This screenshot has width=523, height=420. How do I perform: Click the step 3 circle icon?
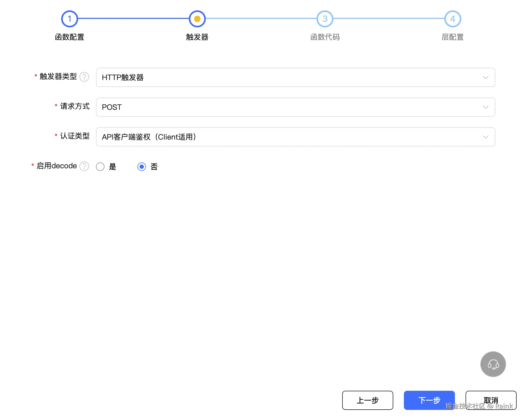(325, 19)
